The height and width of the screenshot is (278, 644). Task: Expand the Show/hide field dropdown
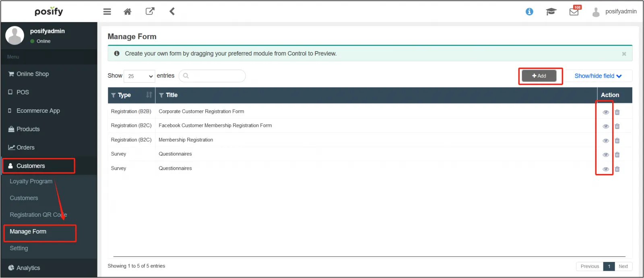[x=598, y=76]
